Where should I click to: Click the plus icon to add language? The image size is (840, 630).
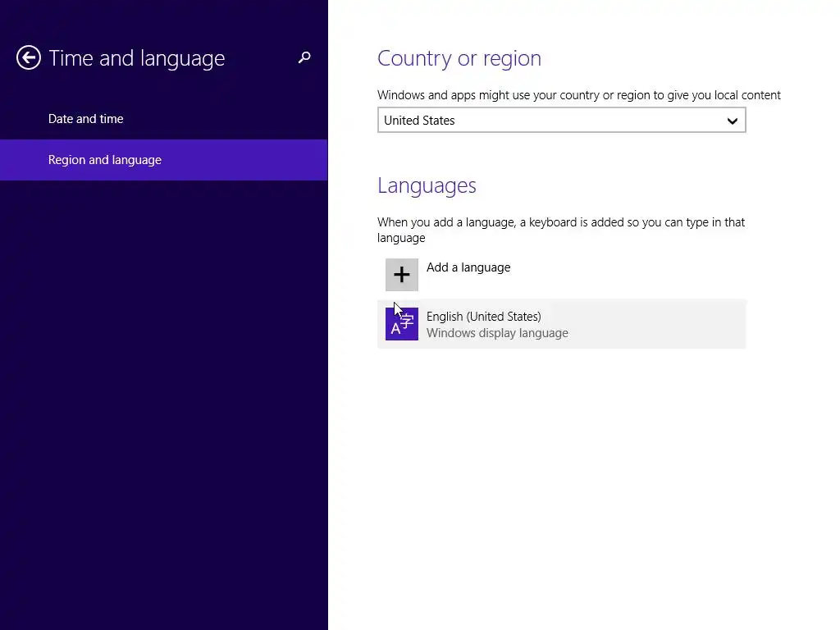tap(402, 275)
